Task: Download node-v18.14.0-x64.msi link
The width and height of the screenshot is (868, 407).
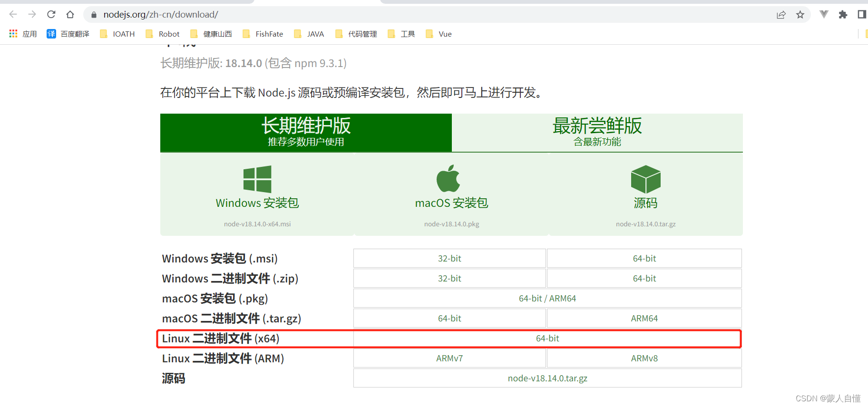Action: pyautogui.click(x=257, y=224)
